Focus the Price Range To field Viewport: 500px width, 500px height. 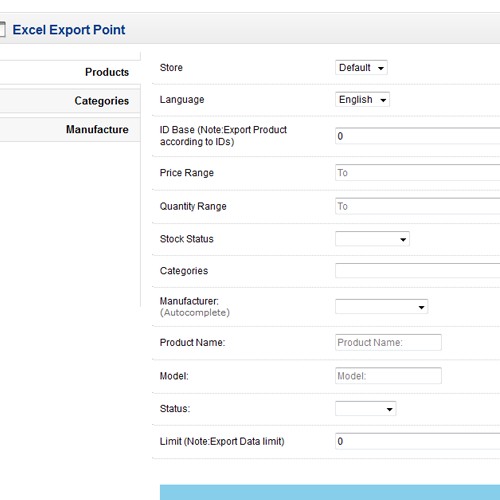(418, 173)
